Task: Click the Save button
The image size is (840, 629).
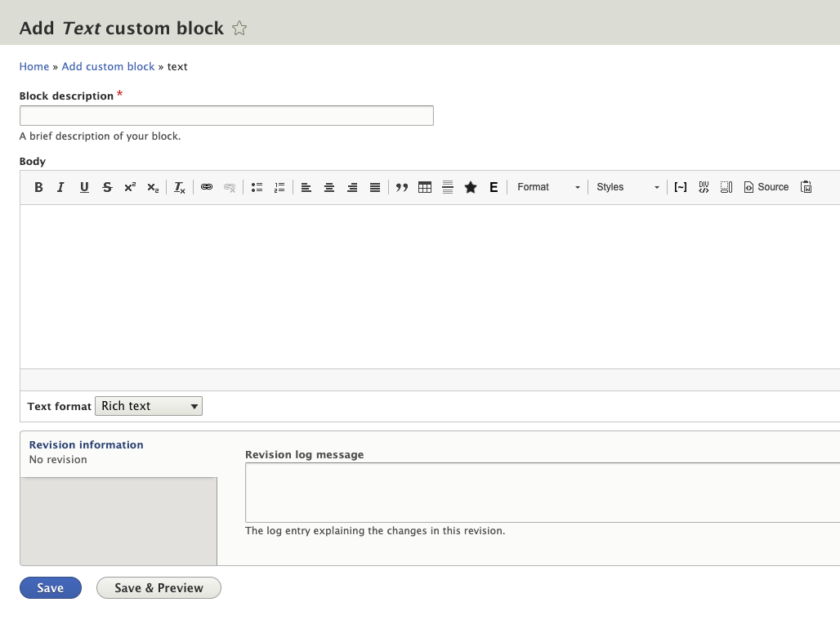Action: tap(51, 587)
